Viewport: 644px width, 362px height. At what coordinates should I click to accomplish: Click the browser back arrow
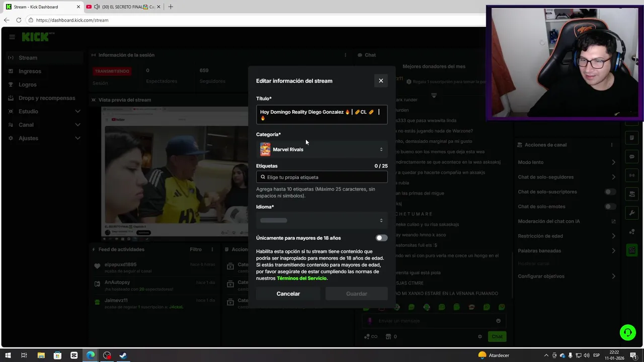7,20
